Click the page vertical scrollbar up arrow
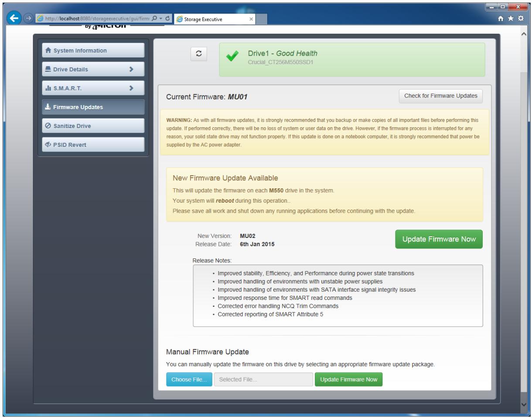 pos(525,34)
